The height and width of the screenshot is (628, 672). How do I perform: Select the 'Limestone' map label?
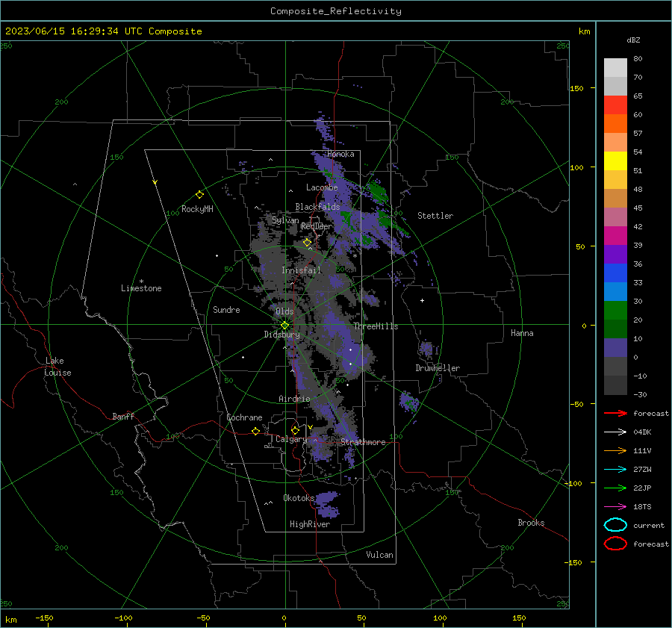point(141,288)
